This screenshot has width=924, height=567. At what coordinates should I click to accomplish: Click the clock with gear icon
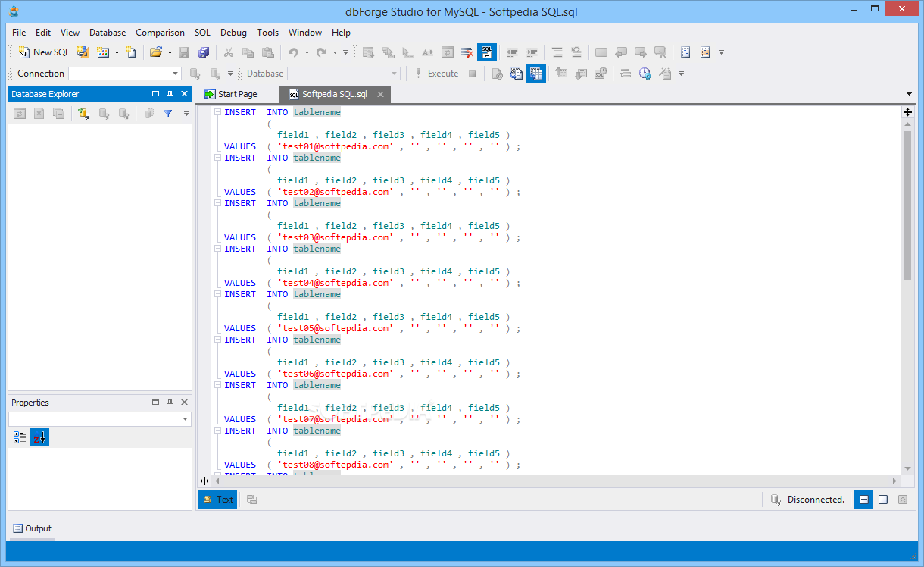coord(645,74)
